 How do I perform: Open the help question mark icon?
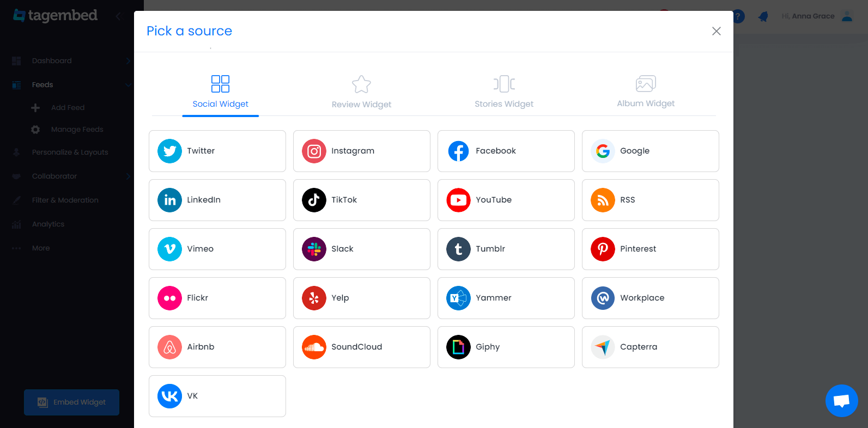click(738, 16)
